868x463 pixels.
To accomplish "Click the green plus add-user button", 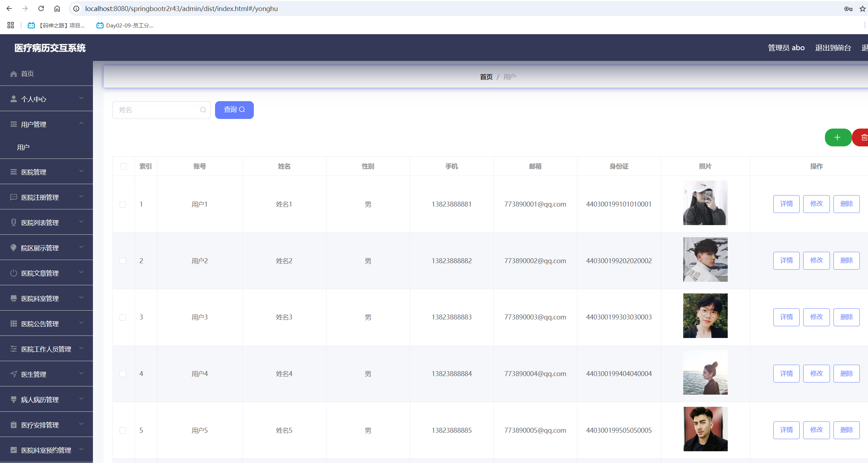I will (837, 137).
